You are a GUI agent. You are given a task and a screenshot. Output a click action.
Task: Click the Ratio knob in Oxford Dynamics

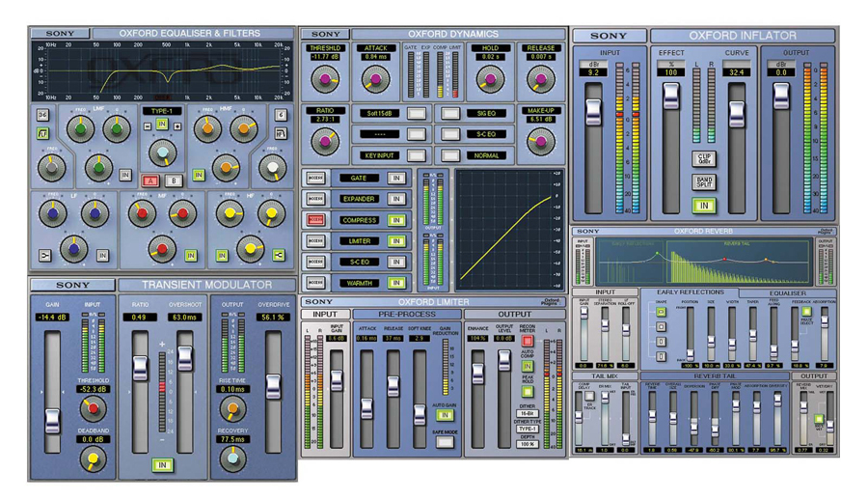click(325, 141)
